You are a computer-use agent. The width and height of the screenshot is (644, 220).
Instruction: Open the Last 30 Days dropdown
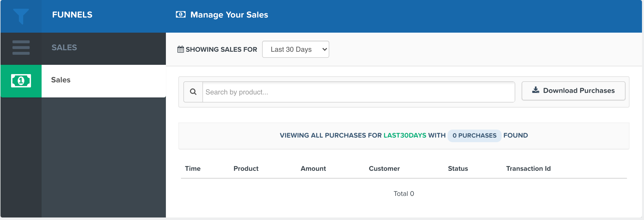296,49
